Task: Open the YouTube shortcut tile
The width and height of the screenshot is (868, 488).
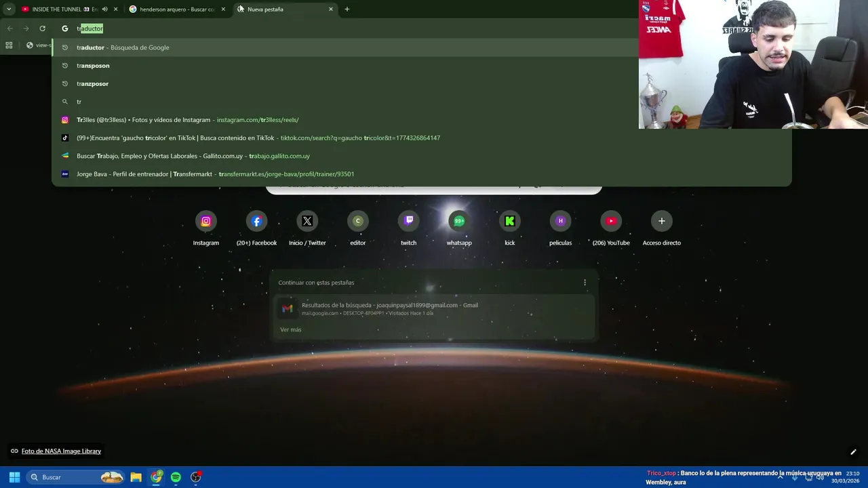Action: 611,229
